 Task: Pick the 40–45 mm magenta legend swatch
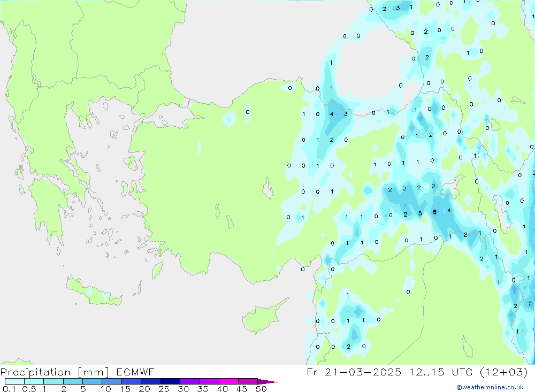coord(228,381)
